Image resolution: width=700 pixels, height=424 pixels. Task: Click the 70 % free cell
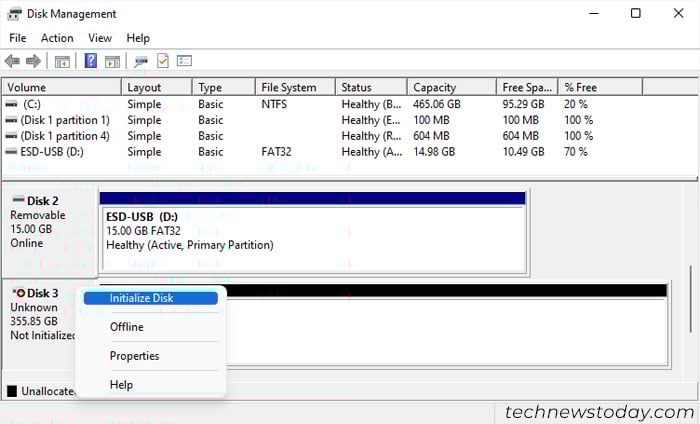coord(576,152)
